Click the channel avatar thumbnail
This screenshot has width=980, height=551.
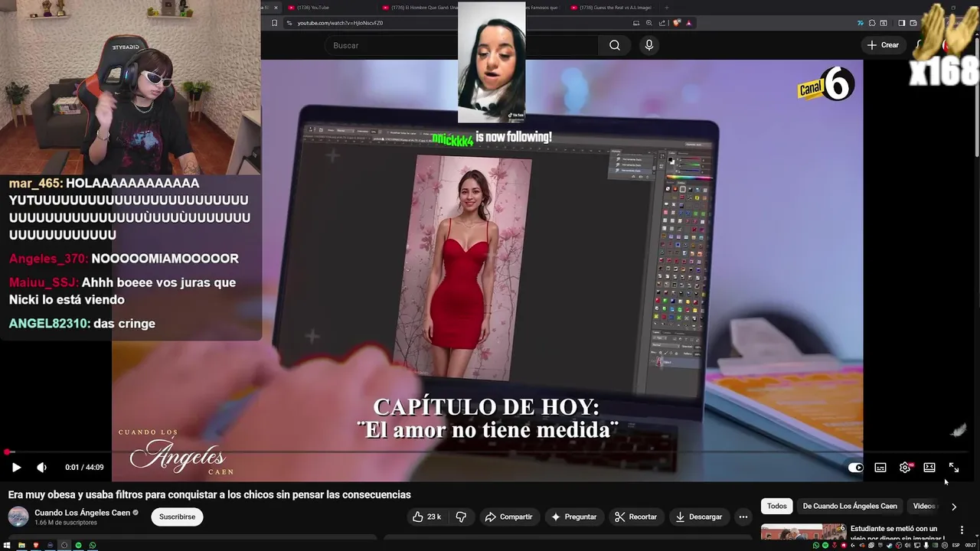[18, 517]
